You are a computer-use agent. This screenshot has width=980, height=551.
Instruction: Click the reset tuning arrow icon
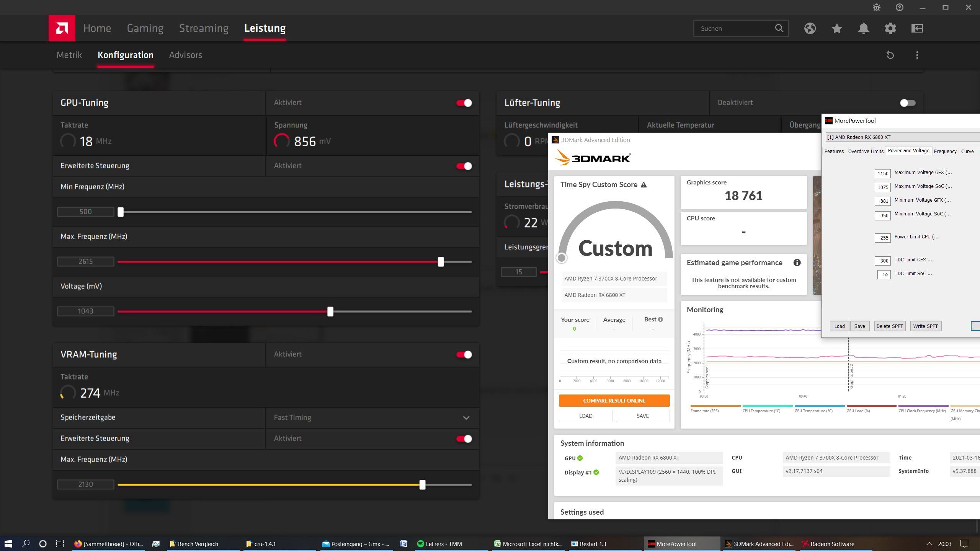point(890,55)
